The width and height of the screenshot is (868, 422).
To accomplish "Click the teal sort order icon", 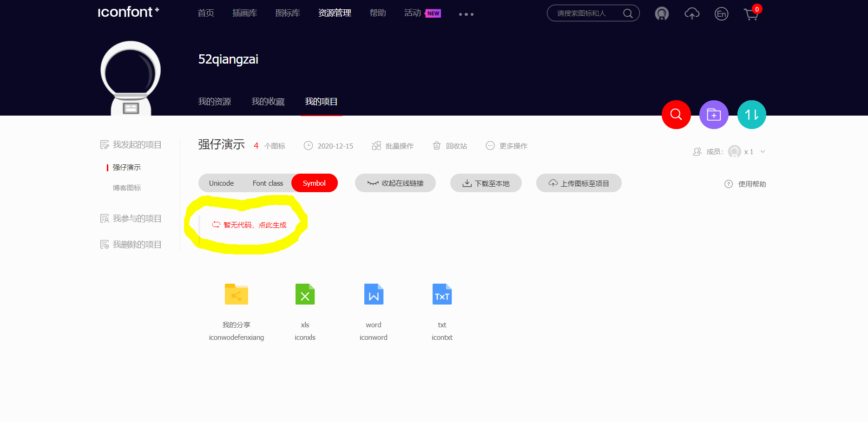I will tap(751, 115).
